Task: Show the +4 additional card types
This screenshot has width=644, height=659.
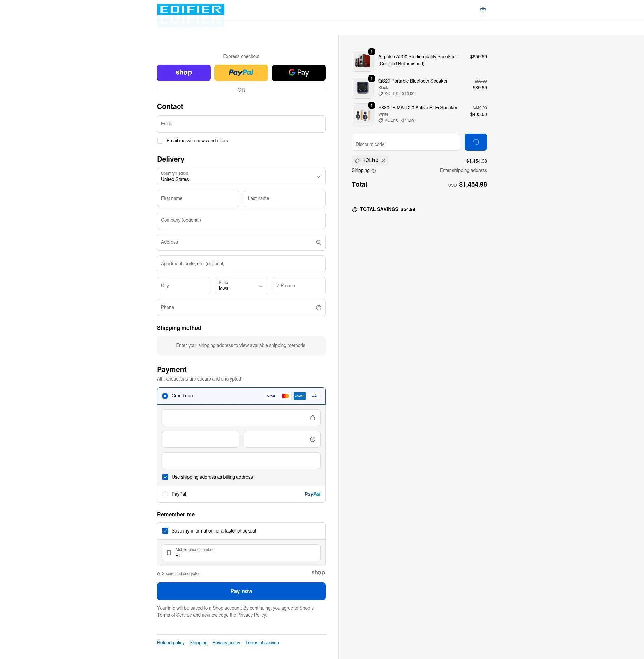Action: pos(314,396)
